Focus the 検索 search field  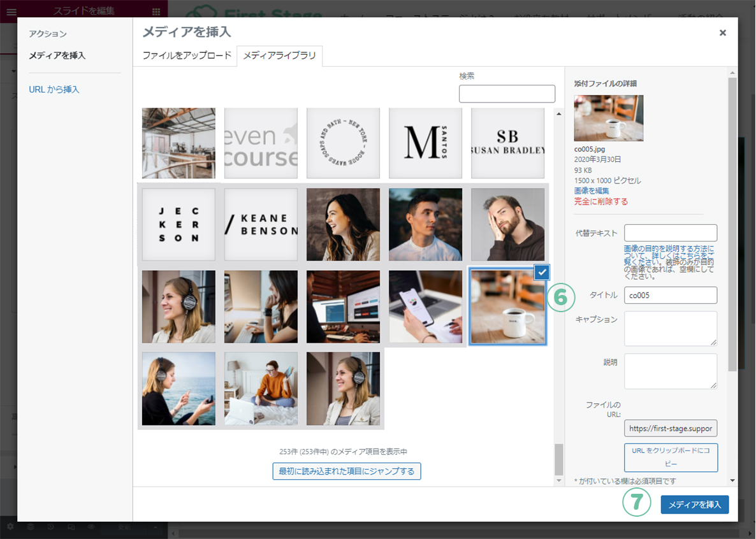[x=507, y=94]
